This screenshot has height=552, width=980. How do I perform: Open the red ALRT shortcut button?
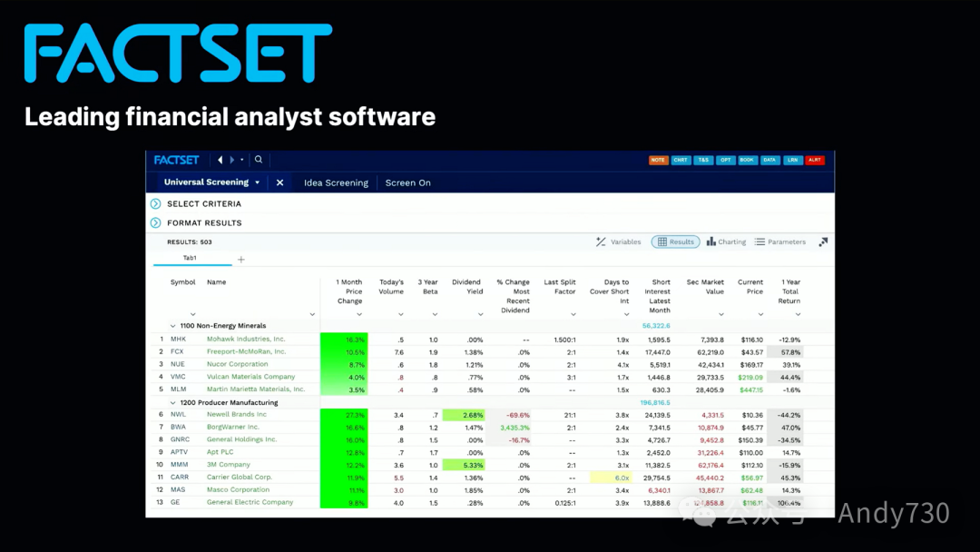coord(815,160)
